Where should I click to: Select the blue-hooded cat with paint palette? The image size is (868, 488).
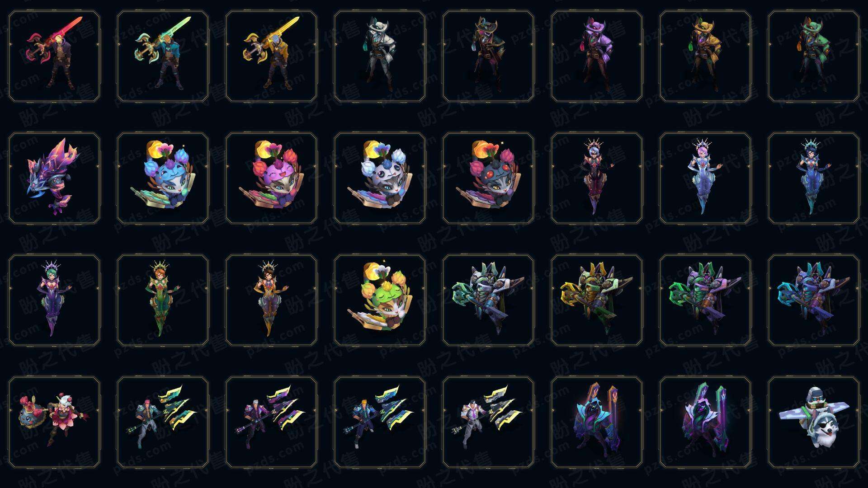163,178
